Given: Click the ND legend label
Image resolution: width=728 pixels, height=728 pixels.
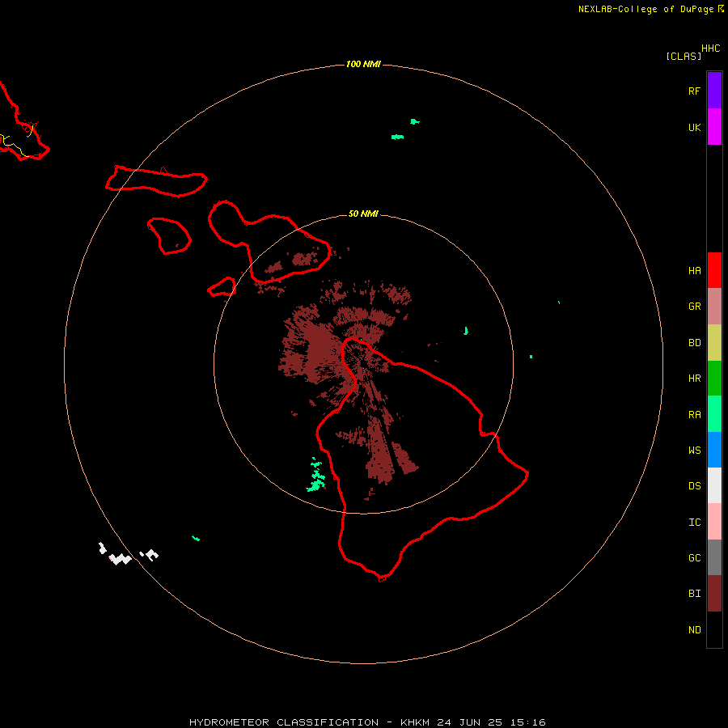Looking at the screenshot, I should click(694, 630).
